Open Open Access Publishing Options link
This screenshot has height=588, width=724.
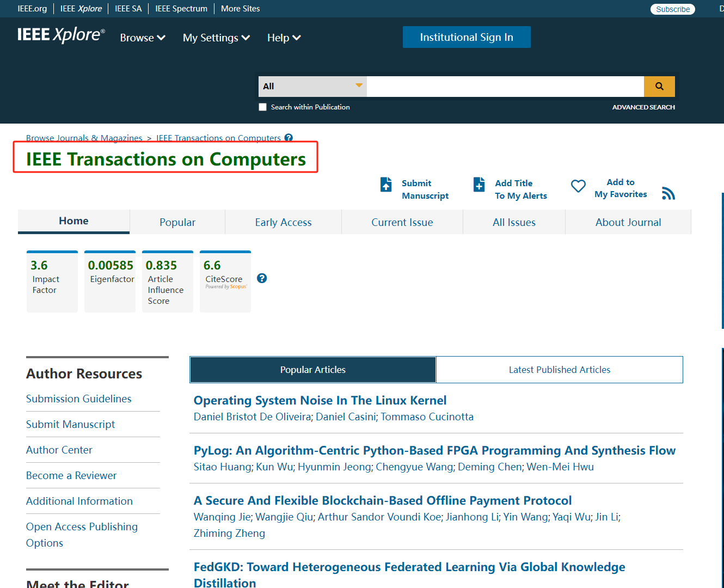click(82, 535)
